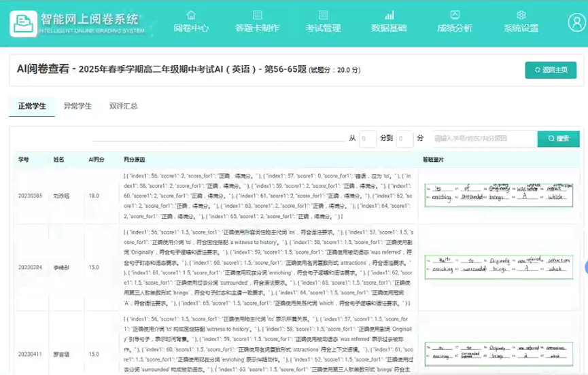Click the student name in row 20230411
The height and width of the screenshot is (375, 588).
pos(61,354)
